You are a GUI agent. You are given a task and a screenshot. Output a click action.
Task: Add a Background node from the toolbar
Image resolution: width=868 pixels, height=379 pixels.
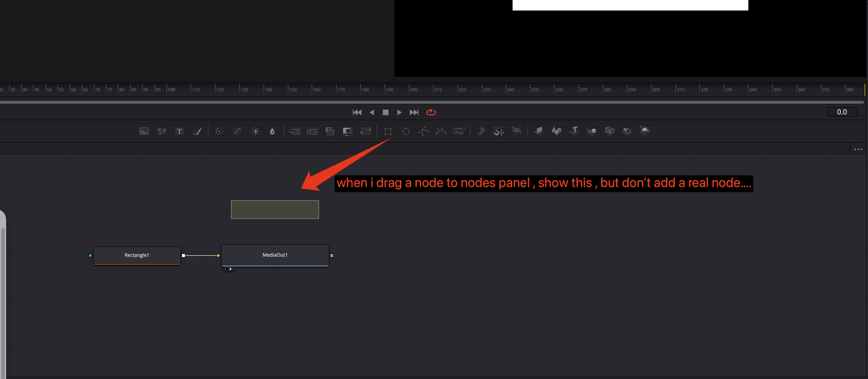click(x=144, y=131)
